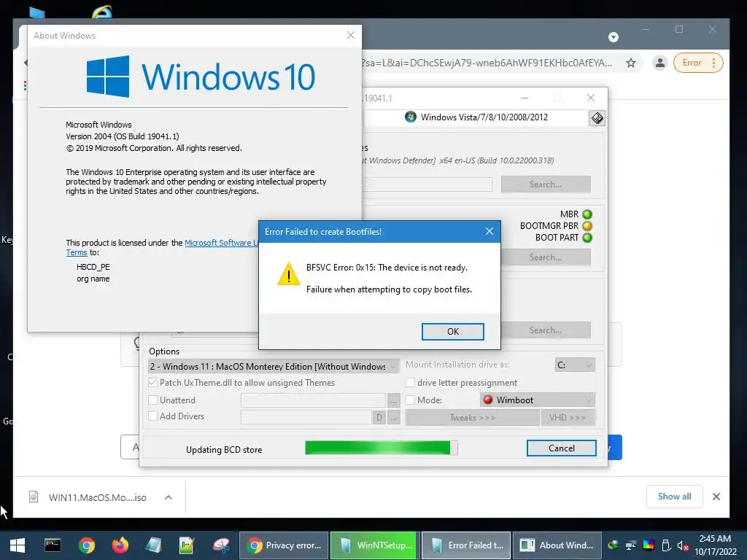Click the Chrome address bar URL

[487, 63]
